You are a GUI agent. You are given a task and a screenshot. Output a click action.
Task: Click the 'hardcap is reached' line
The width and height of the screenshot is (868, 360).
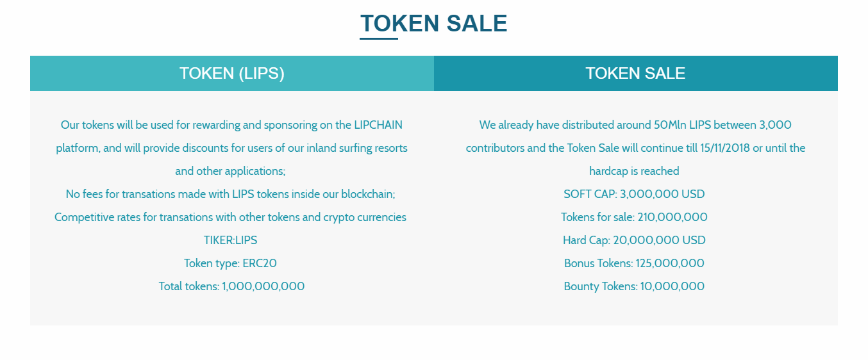(x=634, y=171)
